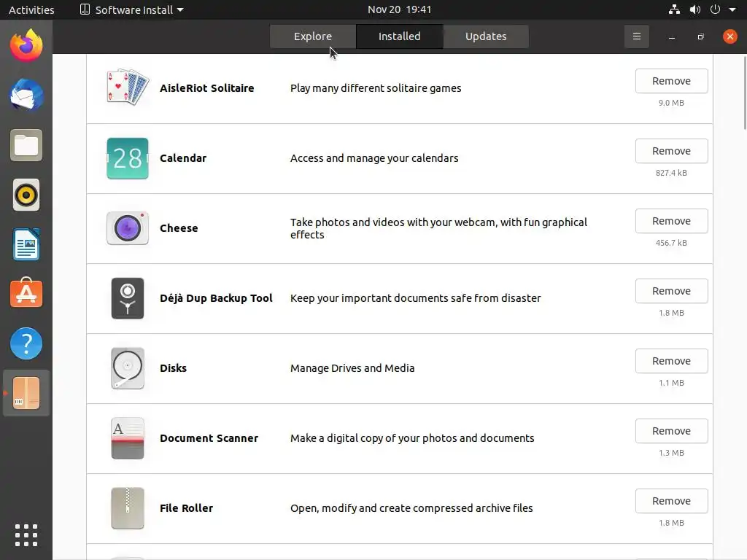Open the clock and calendar panel
The image size is (747, 560).
pos(399,9)
